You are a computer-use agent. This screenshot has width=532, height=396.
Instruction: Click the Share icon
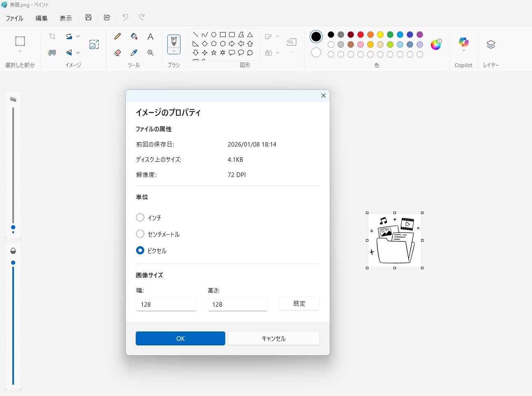pyautogui.click(x=107, y=17)
